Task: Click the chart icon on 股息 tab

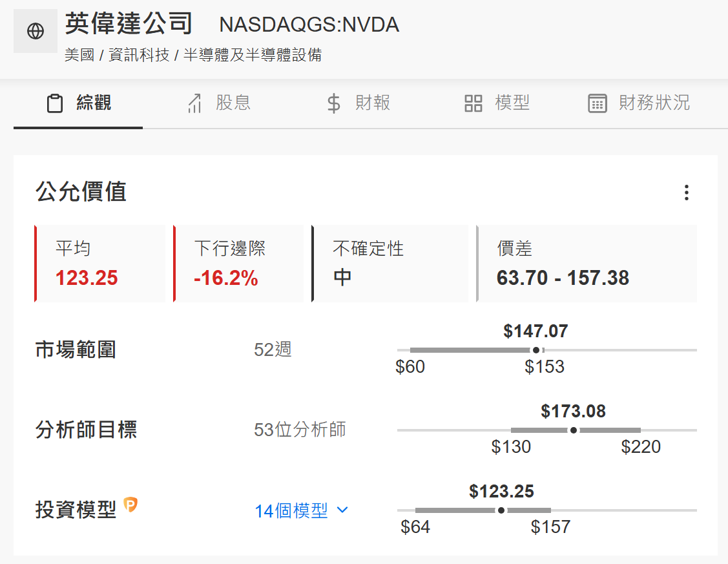Action: 194,103
